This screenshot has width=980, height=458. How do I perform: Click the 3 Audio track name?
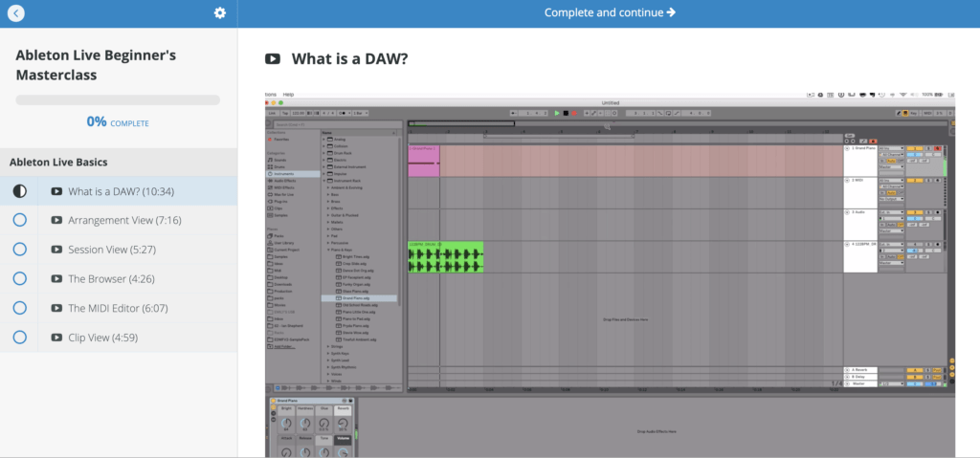pos(858,212)
